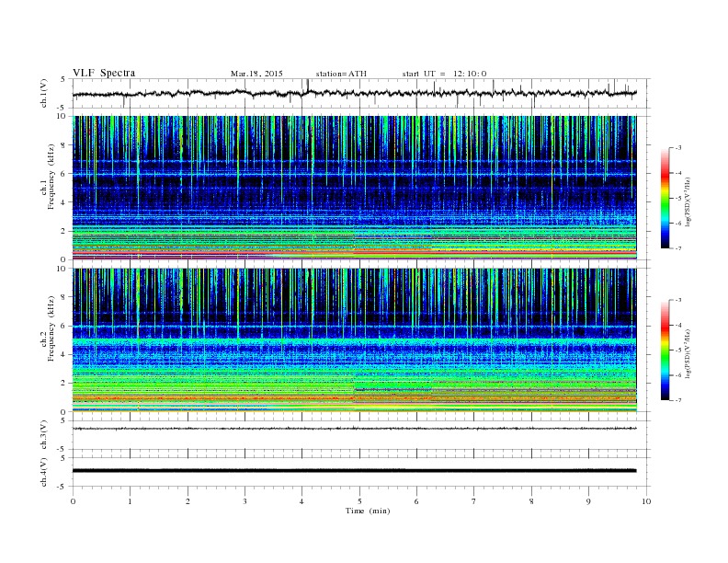Screen dimensions: 728x563
Task: Select the ch.2 "Frequency (kHz)" axis label
Action: click(x=51, y=327)
